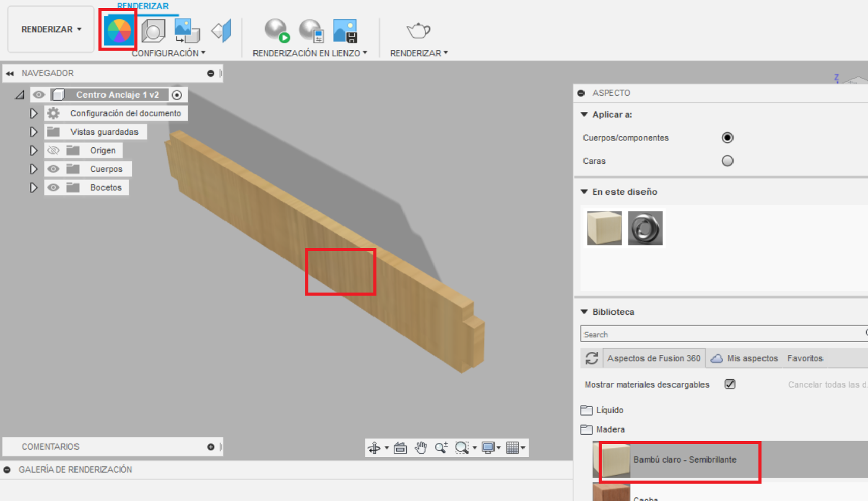
Task: Open the RENDERIZACIÓN EN LIENZO dropdown
Action: tap(310, 53)
